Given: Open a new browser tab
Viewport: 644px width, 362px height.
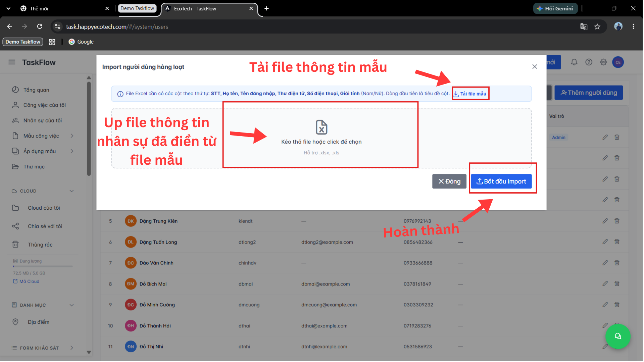Looking at the screenshot, I should point(267,8).
